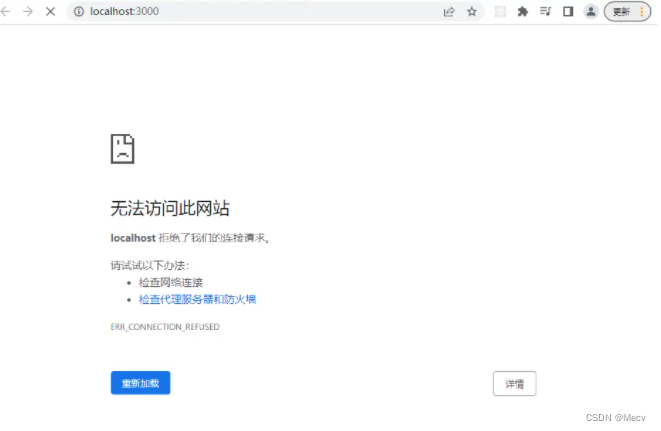Open the user profile avatar
This screenshot has height=431, width=661.
591,11
